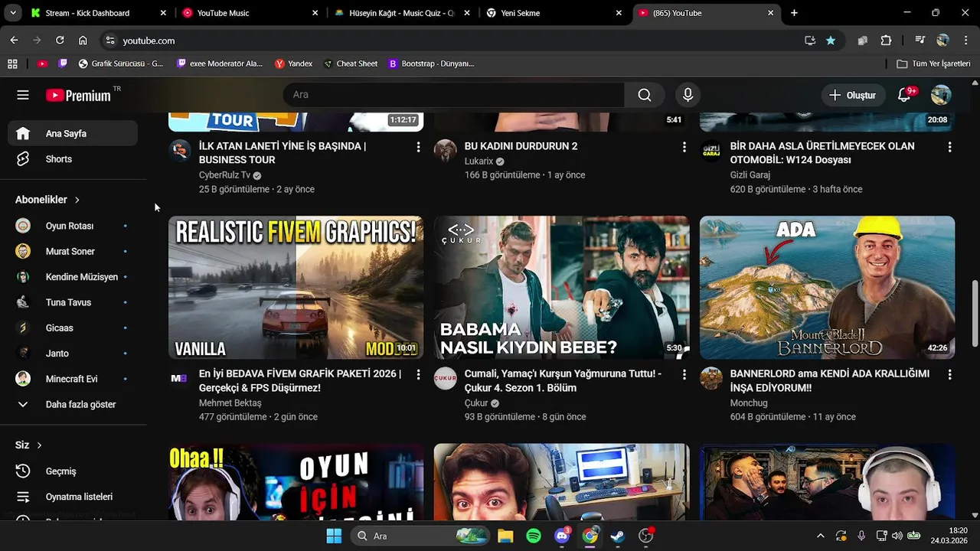Switch to Hüseyin Kağıt Music Quiz tab
Viewport: 980px width, 551px height.
pos(402,13)
